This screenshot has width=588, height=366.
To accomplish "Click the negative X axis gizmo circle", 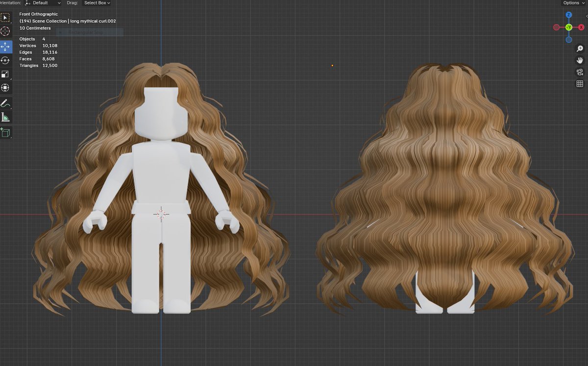I will coord(556,27).
